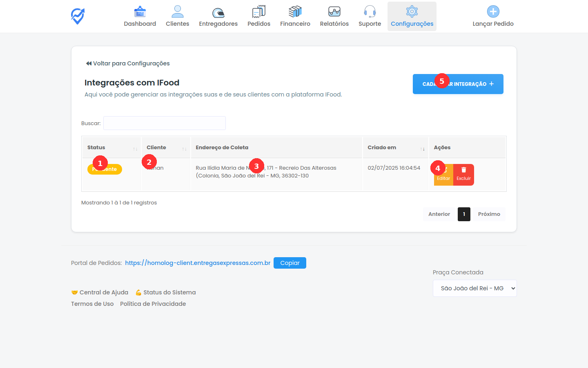Click inside the Buscar search field
The image size is (588, 368).
(x=164, y=123)
